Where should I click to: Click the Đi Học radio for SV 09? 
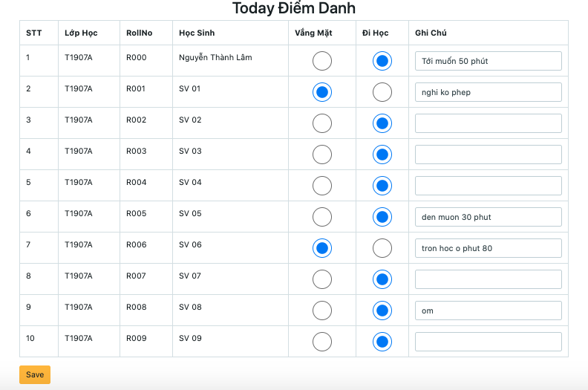(x=382, y=342)
